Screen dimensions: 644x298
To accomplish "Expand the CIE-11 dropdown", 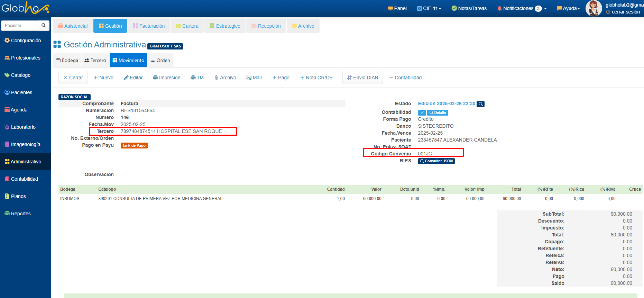I will point(429,8).
